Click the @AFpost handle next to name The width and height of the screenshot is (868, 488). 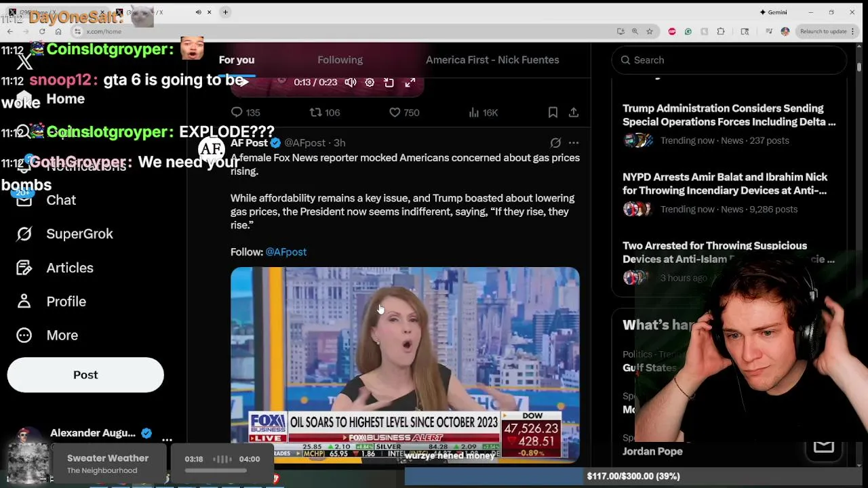tap(304, 143)
